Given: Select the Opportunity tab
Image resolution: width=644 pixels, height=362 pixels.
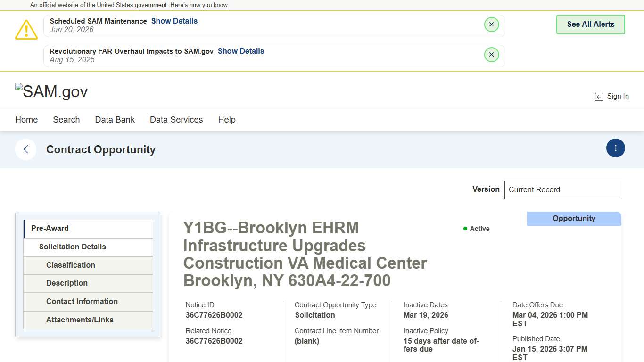Looking at the screenshot, I should click(574, 219).
